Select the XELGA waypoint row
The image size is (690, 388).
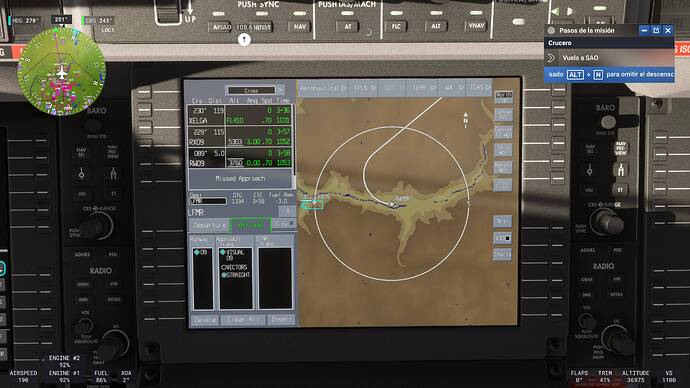point(240,115)
